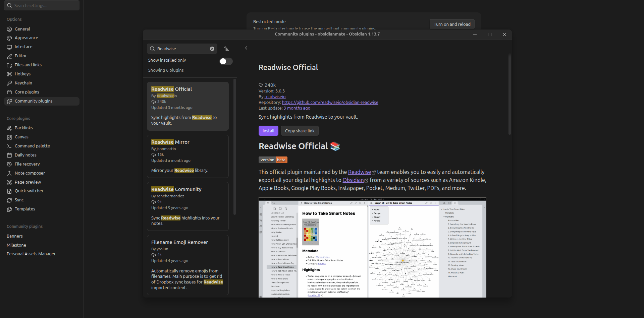Open the plugin sort order options
Viewport: 644px width, 318px height.
226,49
